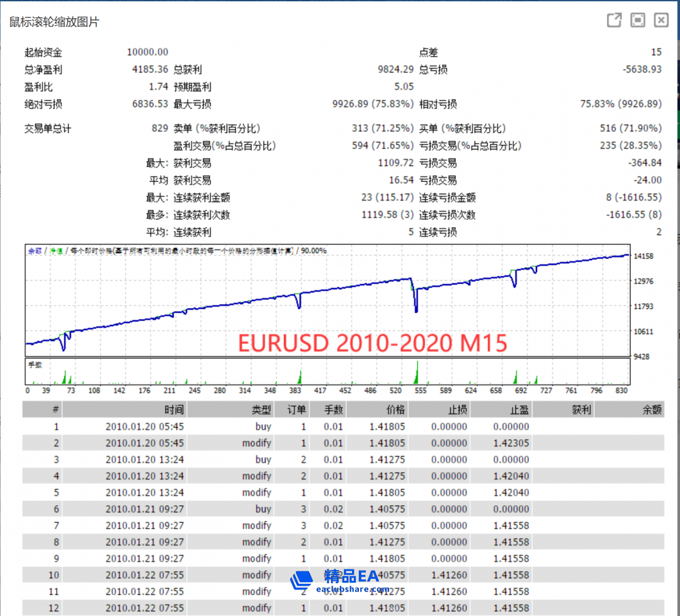Select row 1 buy order entry

click(x=263, y=426)
